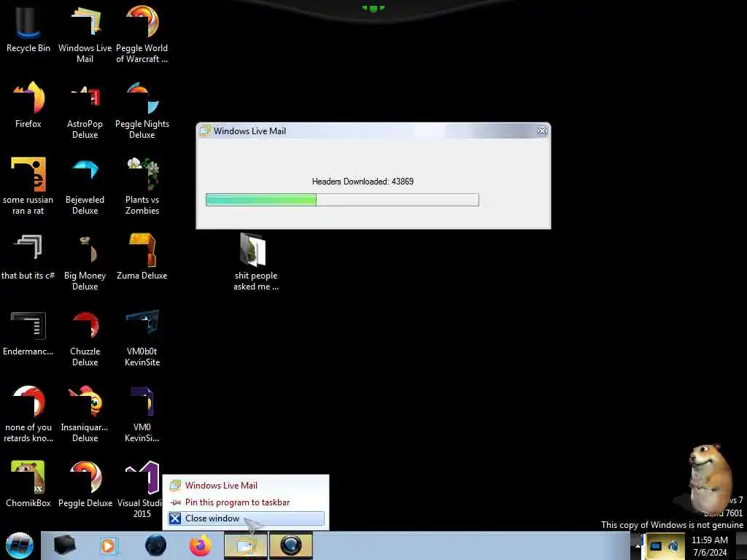The height and width of the screenshot is (560, 747).
Task: Click the camera lens taskbar button
Action: (x=291, y=545)
